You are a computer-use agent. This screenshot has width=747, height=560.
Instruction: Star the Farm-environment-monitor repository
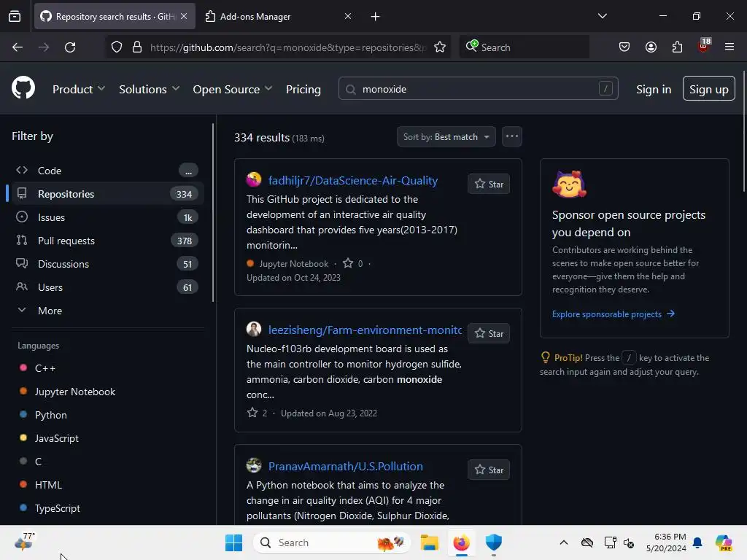[489, 333]
